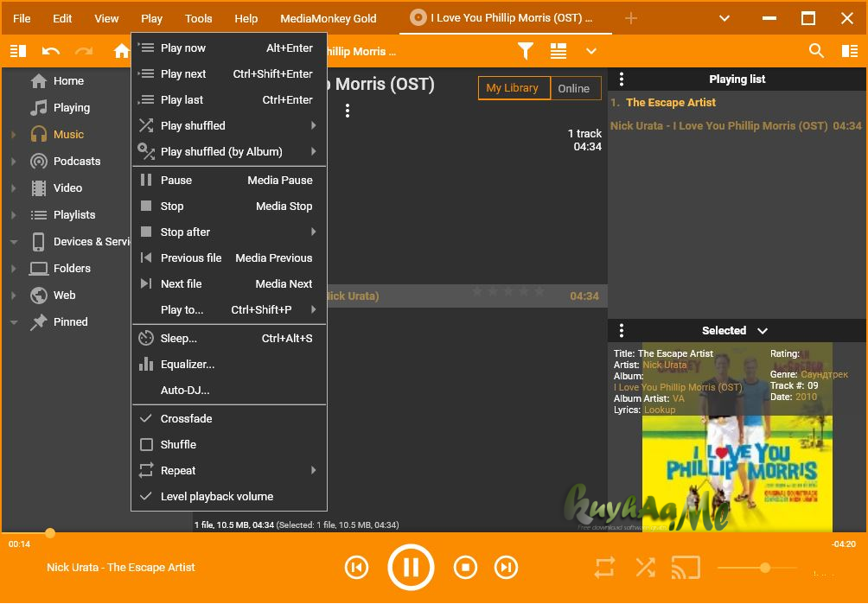
Task: Expand the Music tree arrow
Action: 14,135
